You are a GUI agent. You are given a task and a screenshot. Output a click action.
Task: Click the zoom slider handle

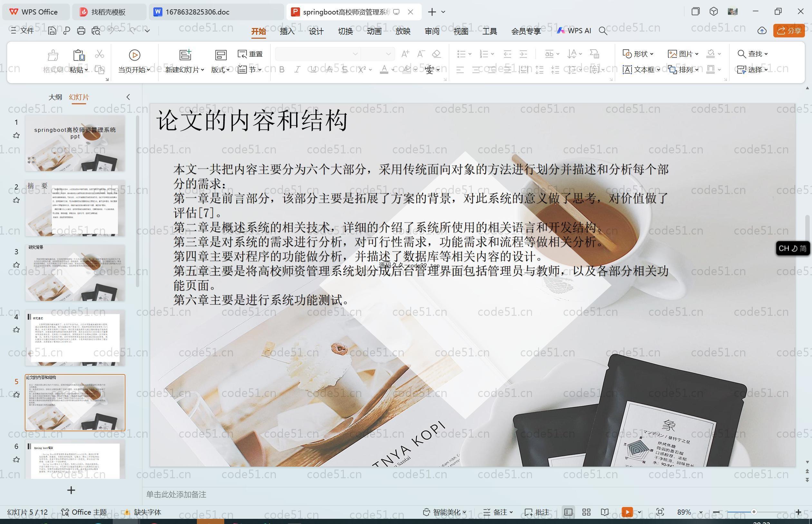pyautogui.click(x=754, y=512)
